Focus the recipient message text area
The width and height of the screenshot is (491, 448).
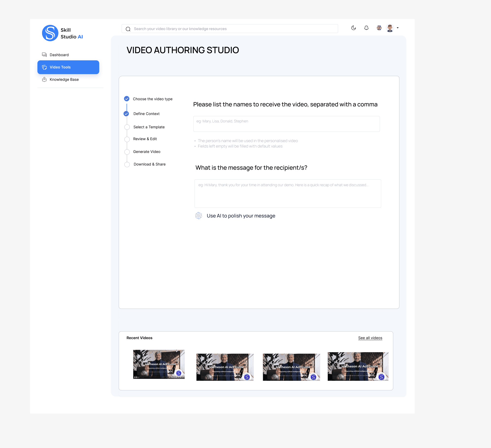[x=288, y=194]
